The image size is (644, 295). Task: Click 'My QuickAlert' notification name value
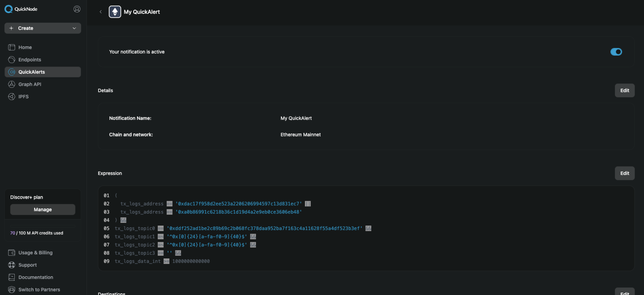coord(296,118)
